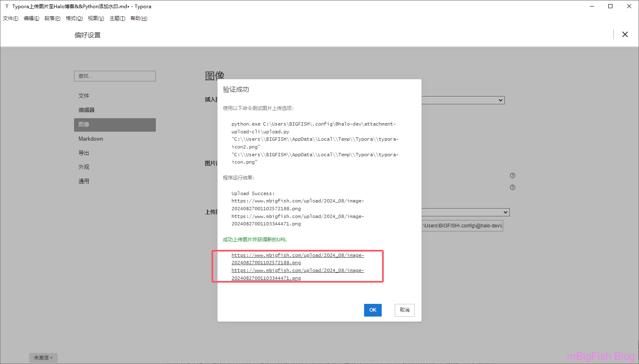
Task: Open the 段落(P) menu
Action: tap(52, 18)
